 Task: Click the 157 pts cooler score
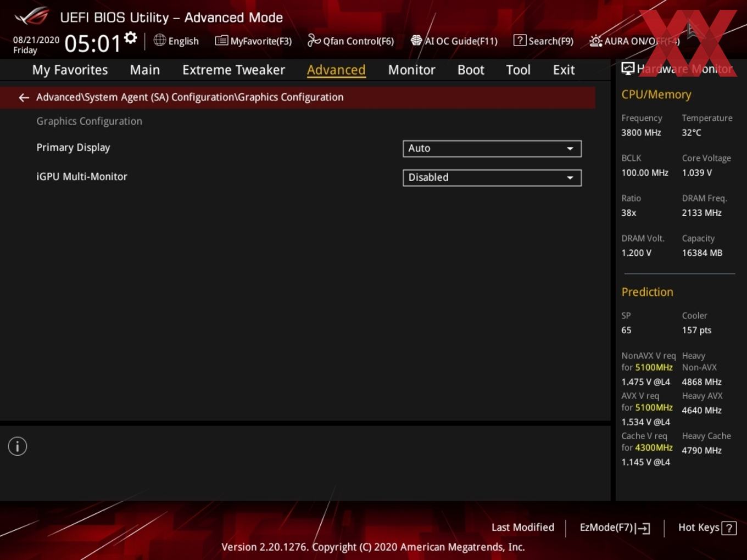coord(696,330)
